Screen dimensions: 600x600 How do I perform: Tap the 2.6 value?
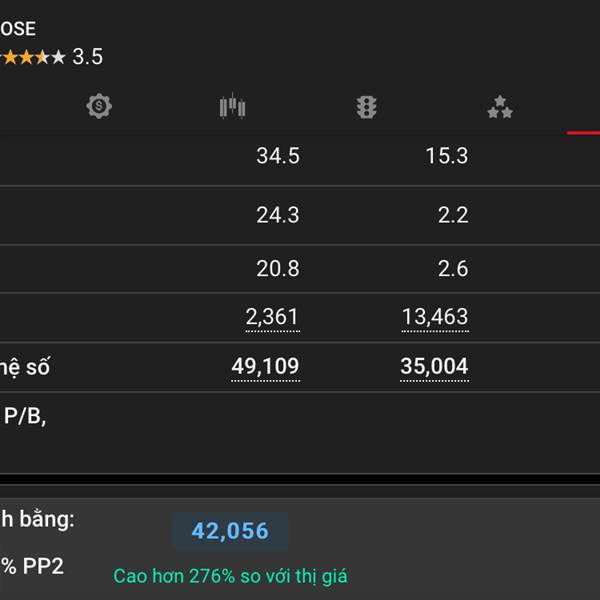[x=453, y=269]
